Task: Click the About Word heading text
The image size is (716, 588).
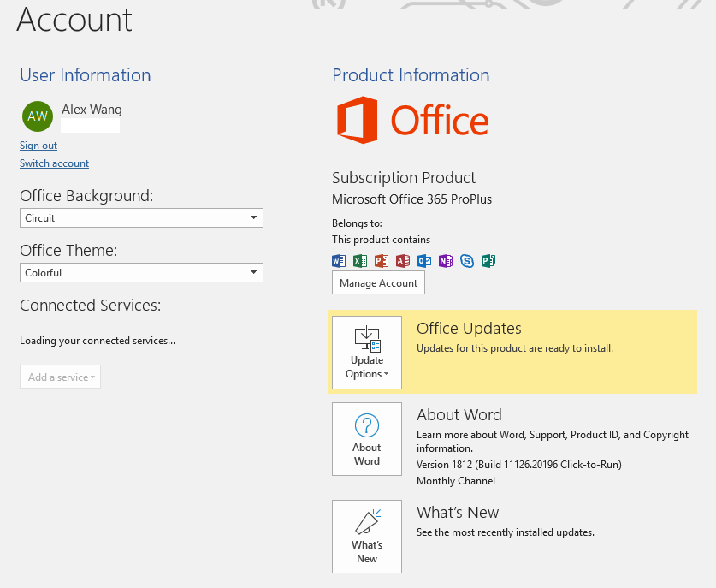Action: (459, 414)
